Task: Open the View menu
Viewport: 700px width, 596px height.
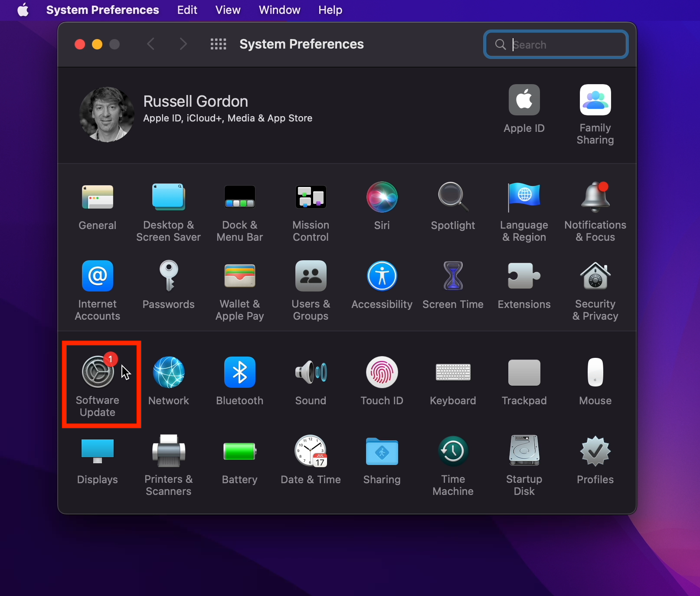Action: pos(228,10)
